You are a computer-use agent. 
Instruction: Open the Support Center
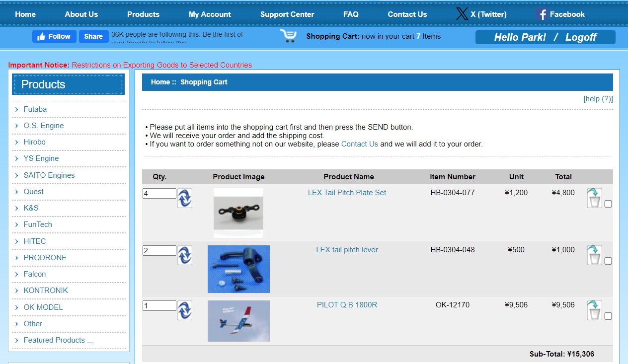(287, 14)
